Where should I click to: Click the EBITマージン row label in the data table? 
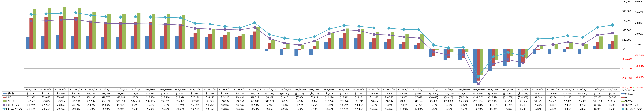pos(13,105)
